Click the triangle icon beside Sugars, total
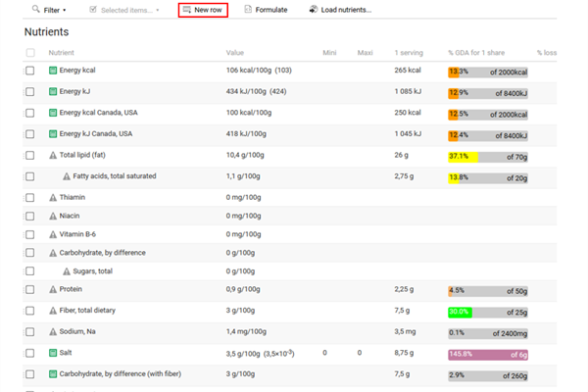 [x=67, y=271]
